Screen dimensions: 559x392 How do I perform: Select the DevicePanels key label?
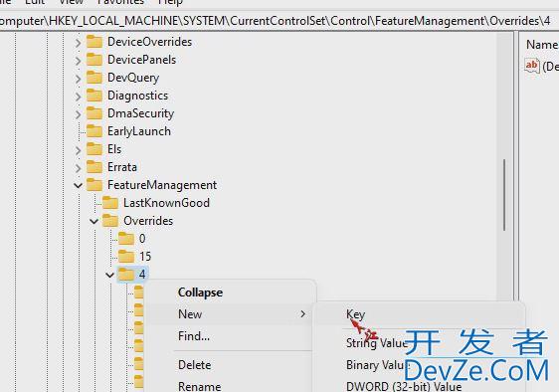pos(142,60)
